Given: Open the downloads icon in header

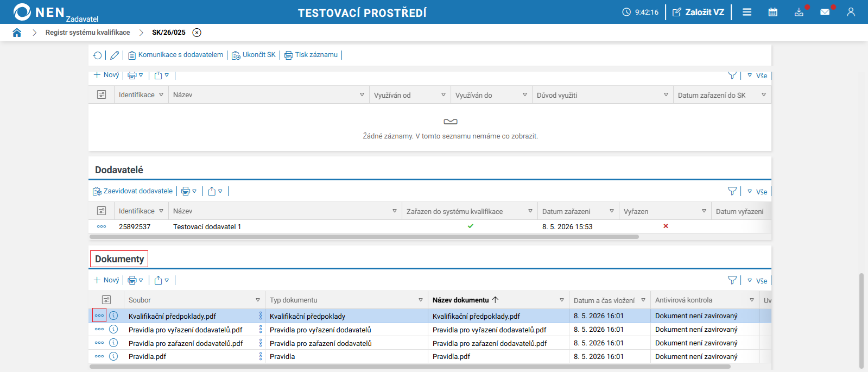Looking at the screenshot, I should 799,12.
